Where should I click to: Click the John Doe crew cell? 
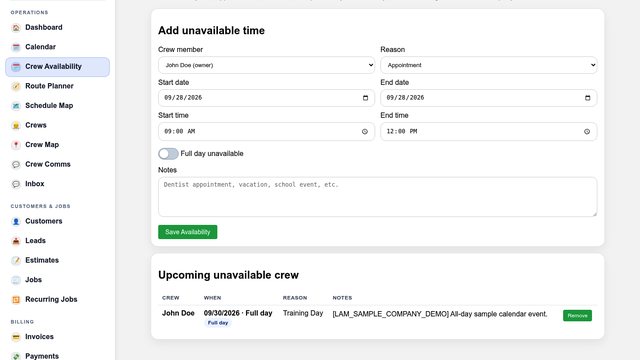coord(178,313)
